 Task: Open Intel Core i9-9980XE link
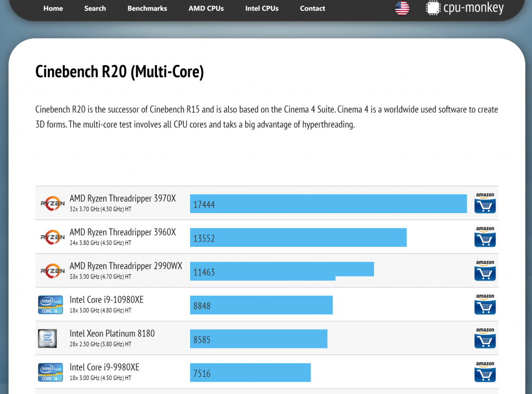(104, 367)
